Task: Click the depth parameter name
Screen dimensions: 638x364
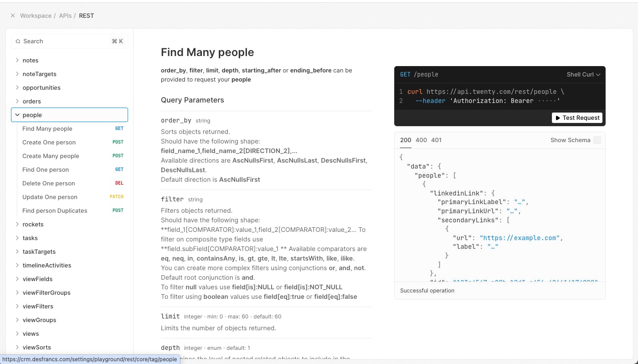Action: pos(170,348)
